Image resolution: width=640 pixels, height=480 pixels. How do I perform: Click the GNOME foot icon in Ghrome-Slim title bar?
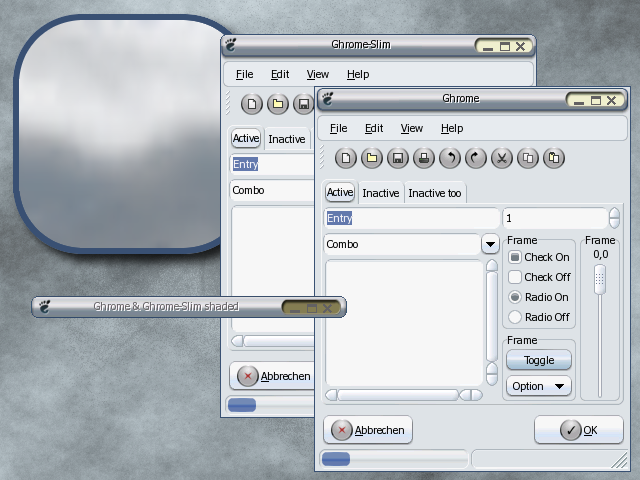click(x=231, y=45)
